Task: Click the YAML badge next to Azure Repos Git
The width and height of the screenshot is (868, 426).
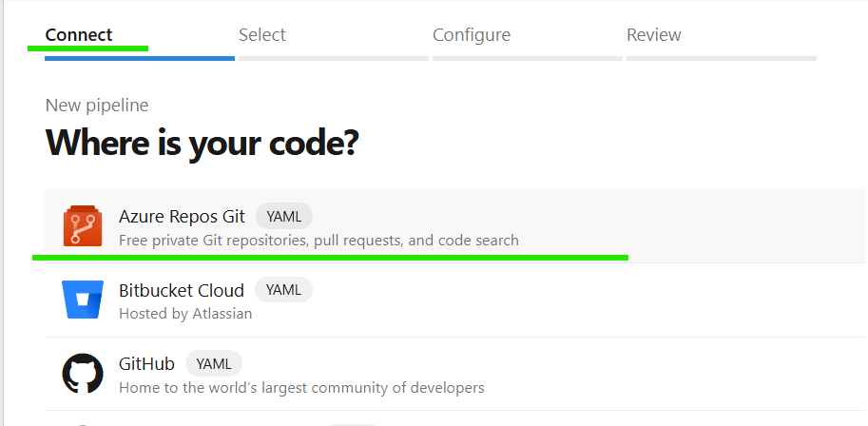Action: [x=284, y=216]
